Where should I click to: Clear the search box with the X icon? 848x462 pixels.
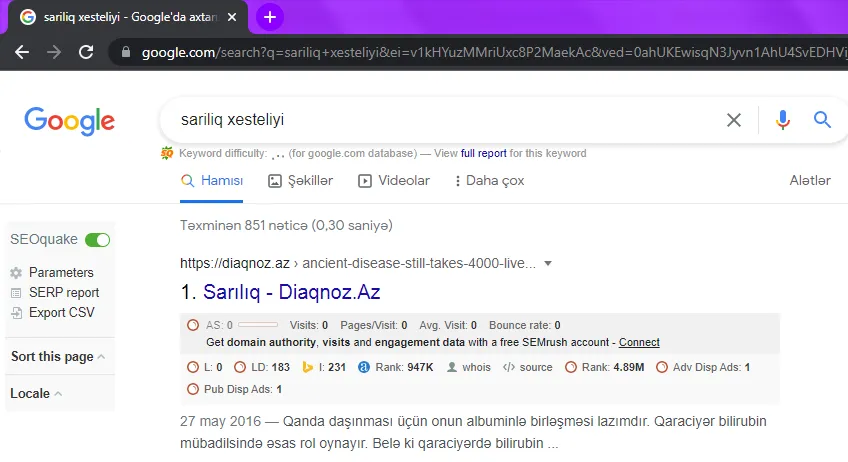click(x=734, y=120)
